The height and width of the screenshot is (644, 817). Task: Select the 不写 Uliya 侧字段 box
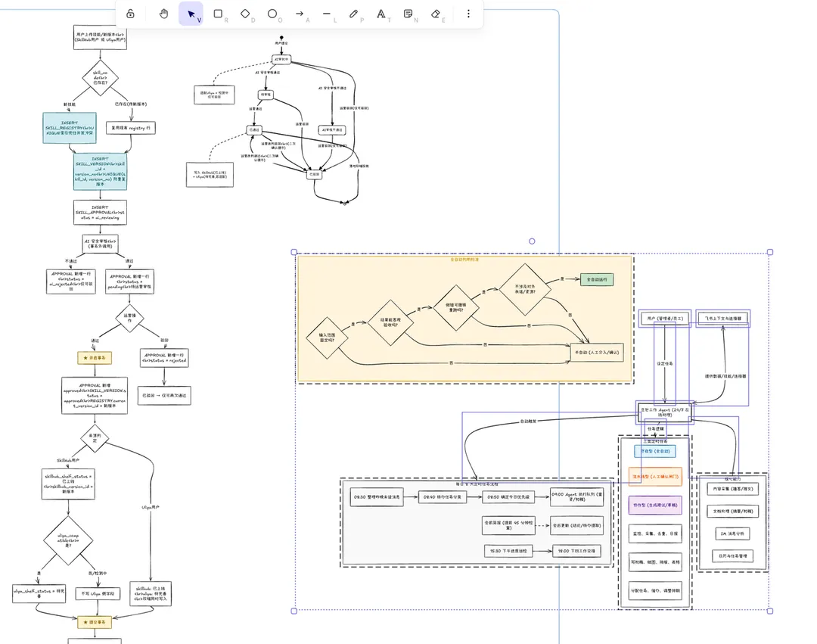[98, 593]
